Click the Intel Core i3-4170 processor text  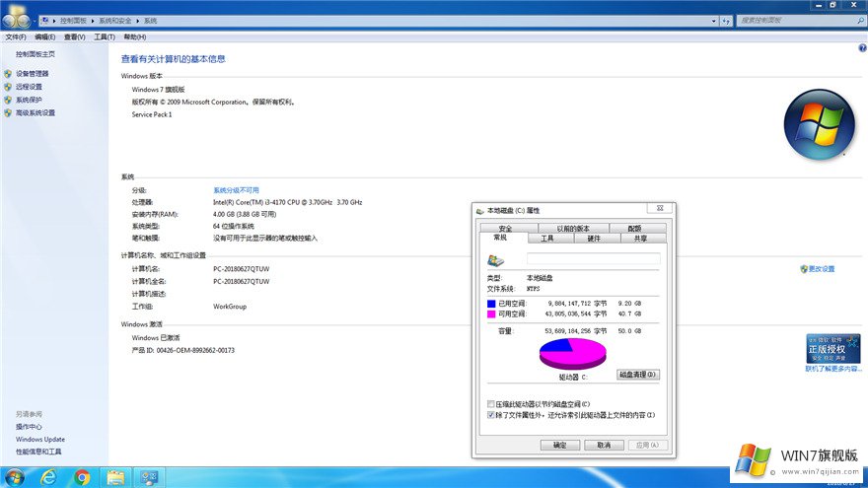pos(287,202)
